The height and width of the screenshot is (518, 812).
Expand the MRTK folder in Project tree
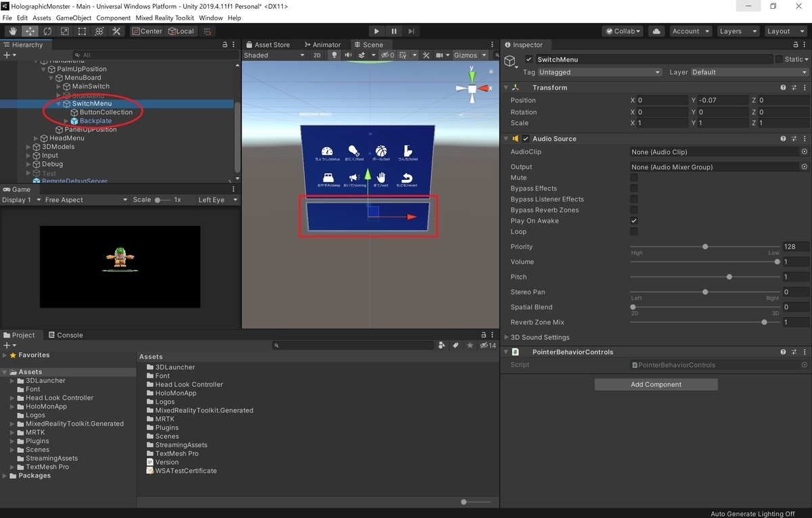[12, 433]
